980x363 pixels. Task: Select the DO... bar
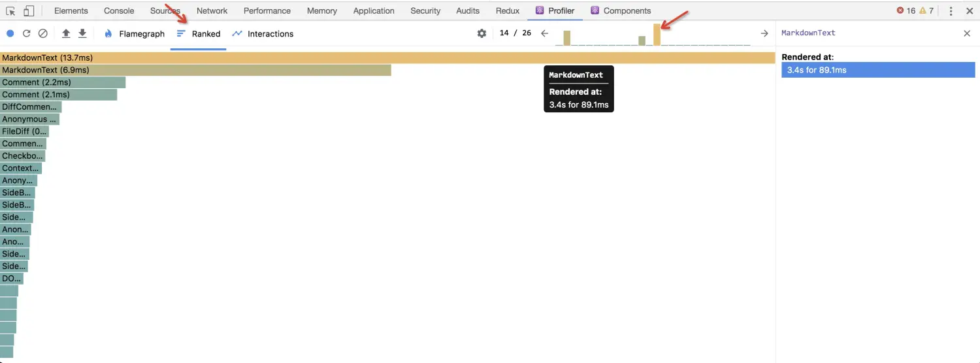[x=11, y=279]
